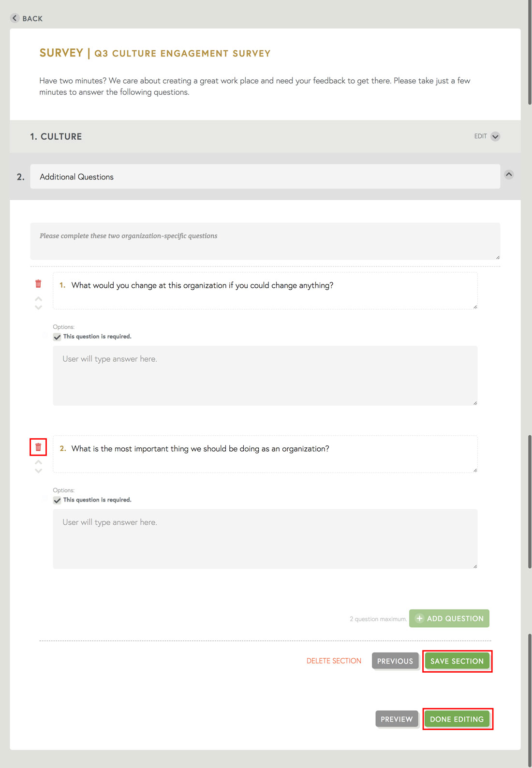Uncheck required option for question 1

click(57, 337)
